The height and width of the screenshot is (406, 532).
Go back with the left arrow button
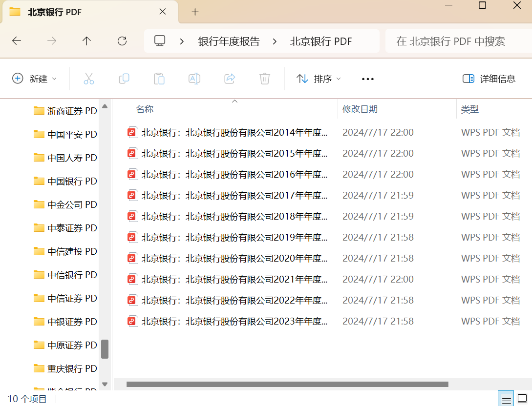(x=17, y=41)
